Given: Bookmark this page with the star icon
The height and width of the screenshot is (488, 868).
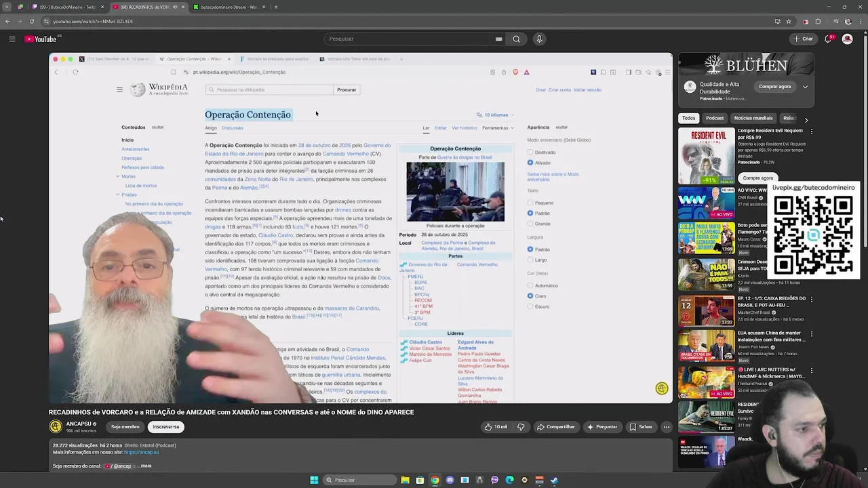Looking at the screenshot, I should pyautogui.click(x=789, y=21).
